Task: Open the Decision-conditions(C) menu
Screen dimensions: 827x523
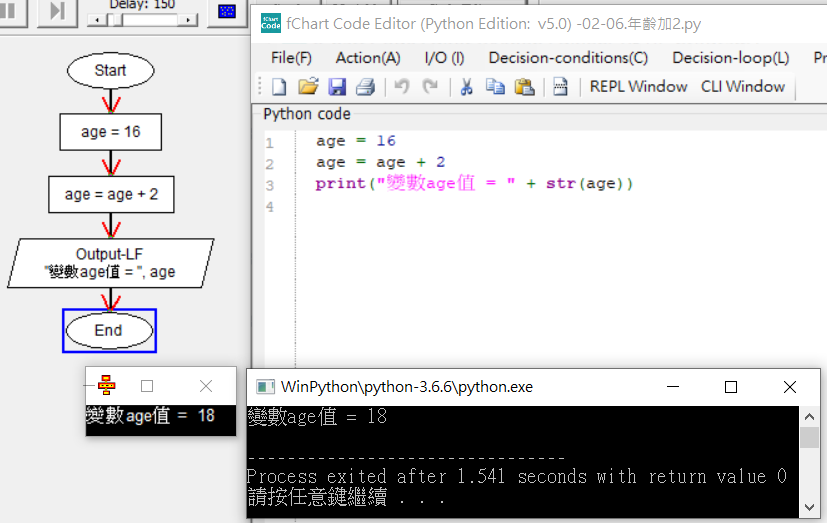Action: (x=568, y=57)
